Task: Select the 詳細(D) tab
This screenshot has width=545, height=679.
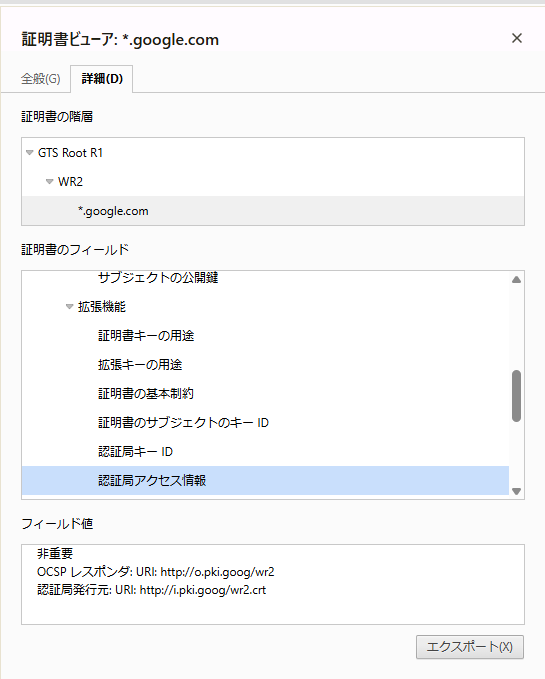Action: click(102, 78)
